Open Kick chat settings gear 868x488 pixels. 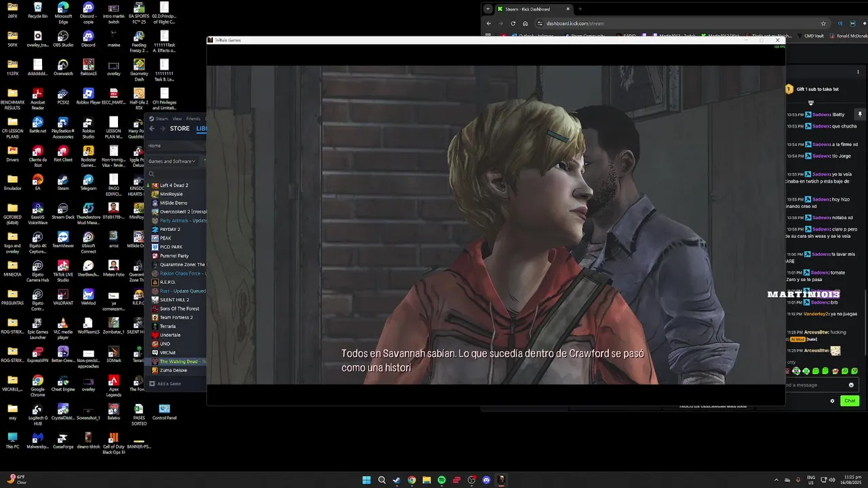pyautogui.click(x=832, y=401)
